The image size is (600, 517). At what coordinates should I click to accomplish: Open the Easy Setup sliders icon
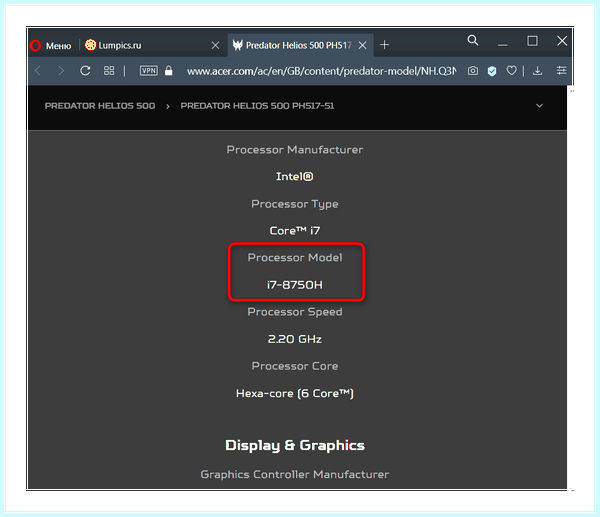[x=561, y=70]
